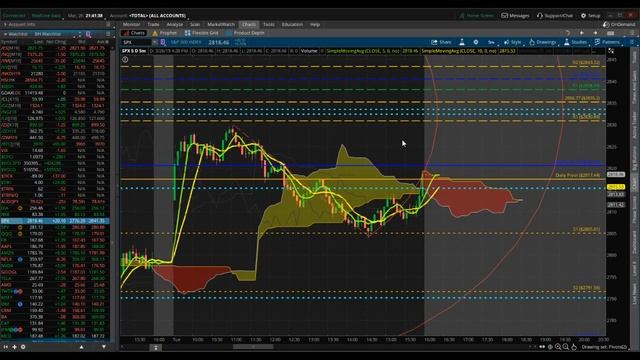Viewport: 640px width, 360px height.
Task: Select the AMD watchlist row
Action: pos(55,285)
